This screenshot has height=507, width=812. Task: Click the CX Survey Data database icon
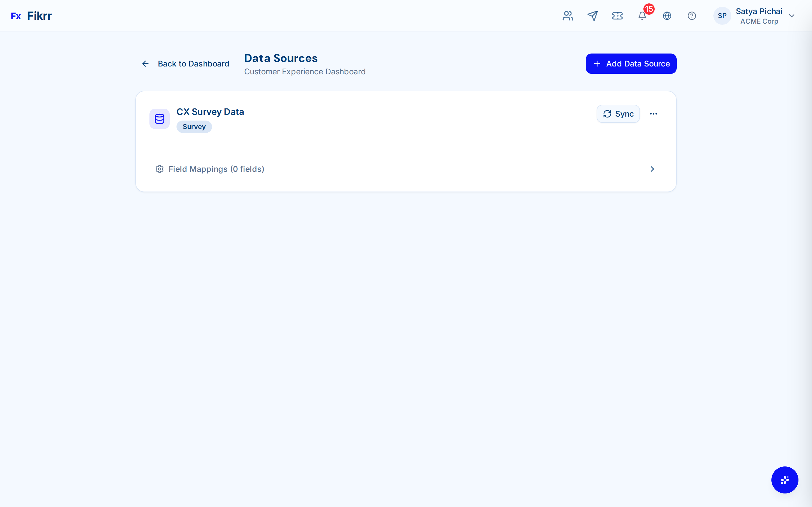[159, 119]
